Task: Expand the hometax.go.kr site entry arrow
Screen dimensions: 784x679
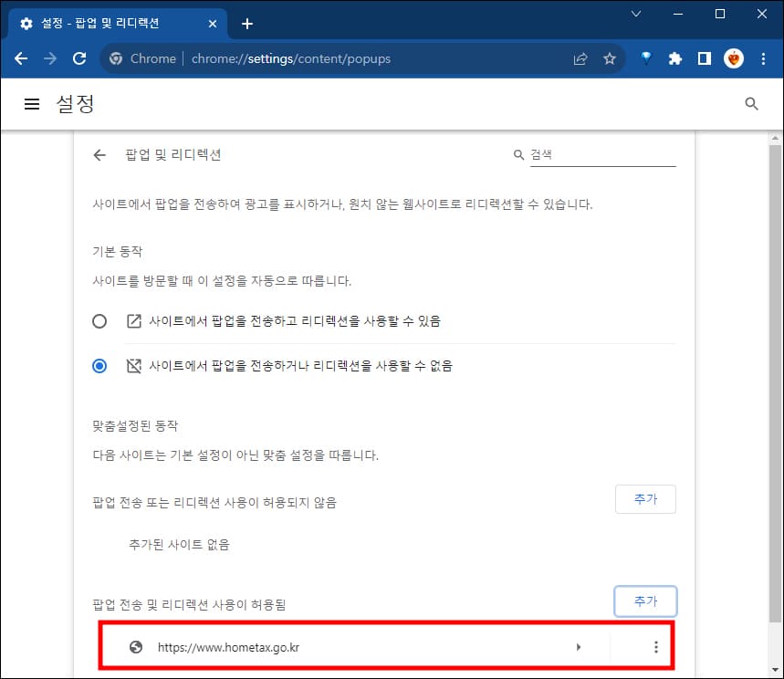Action: click(579, 646)
